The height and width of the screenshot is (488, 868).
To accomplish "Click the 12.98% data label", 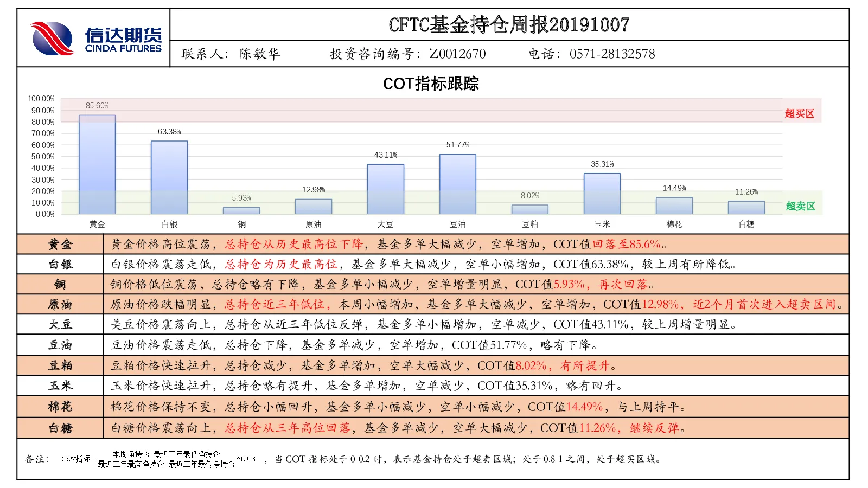I will click(x=314, y=190).
